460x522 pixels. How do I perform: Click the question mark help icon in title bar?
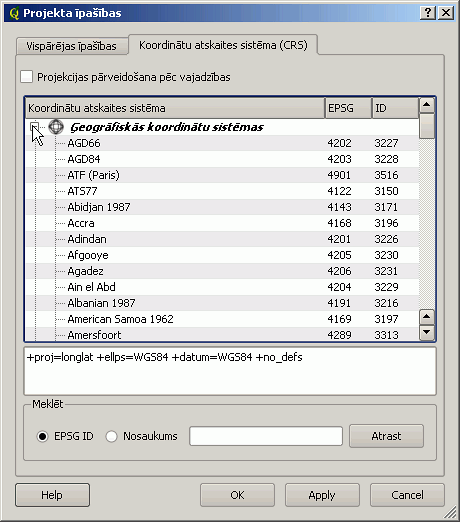428,13
